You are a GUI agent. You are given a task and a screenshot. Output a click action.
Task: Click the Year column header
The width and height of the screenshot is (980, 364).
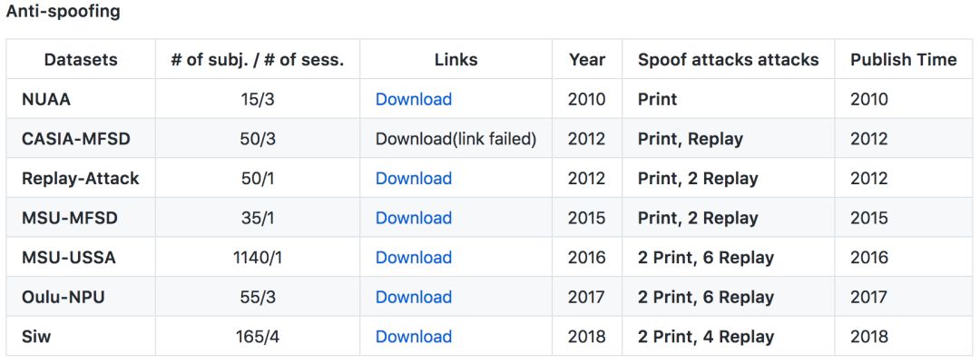click(587, 60)
